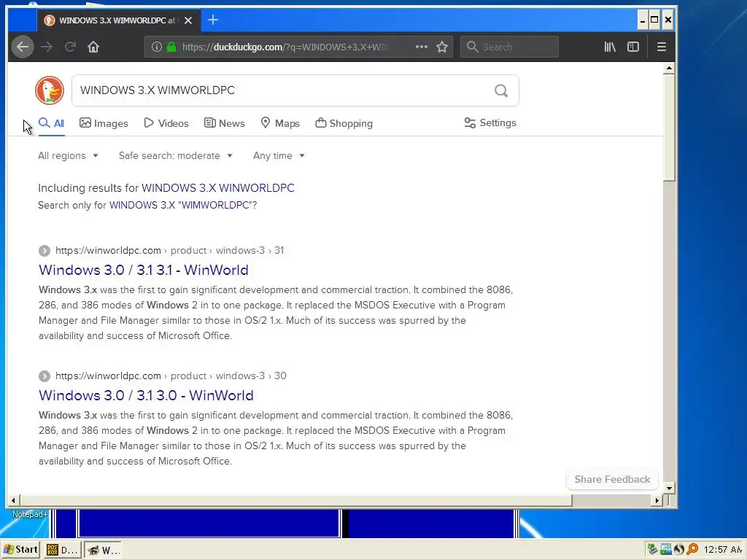Switch to the W... taskbar browser item
The height and width of the screenshot is (560, 747).
(104, 550)
